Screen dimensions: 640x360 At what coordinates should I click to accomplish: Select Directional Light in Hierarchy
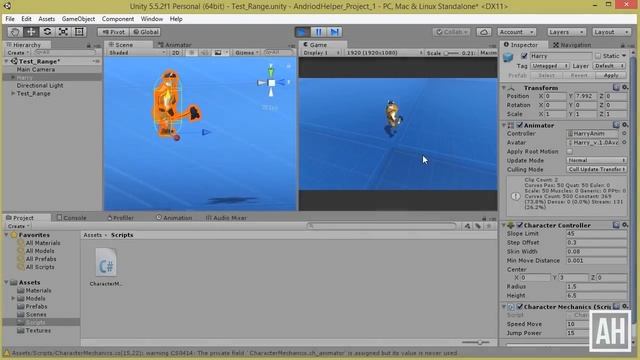coord(40,86)
